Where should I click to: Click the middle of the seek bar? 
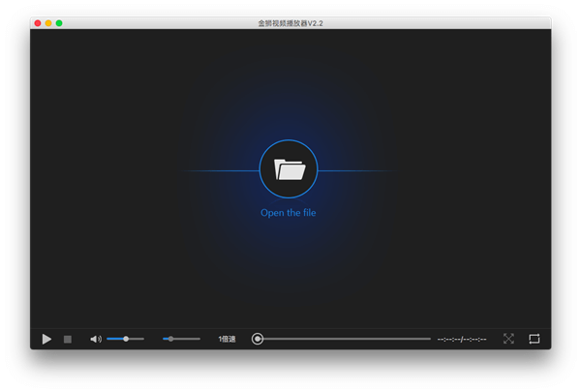pyautogui.click(x=344, y=339)
